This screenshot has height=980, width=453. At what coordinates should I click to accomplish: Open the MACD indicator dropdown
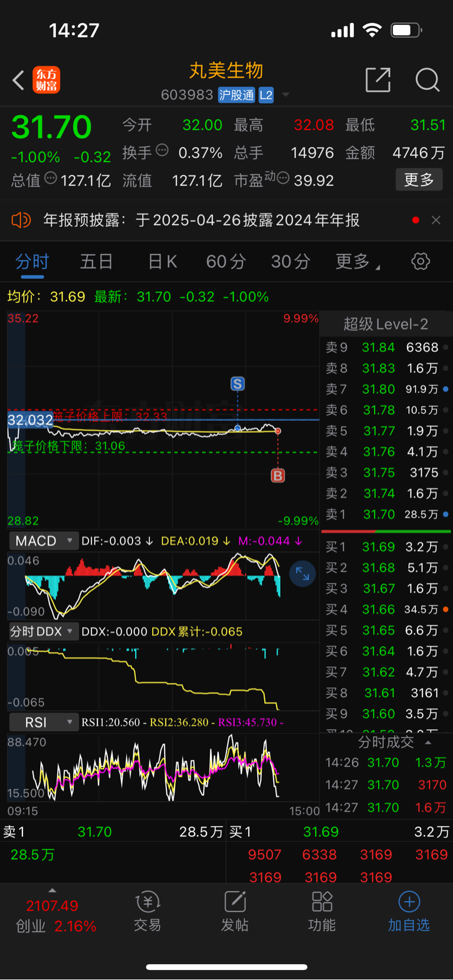[43, 541]
